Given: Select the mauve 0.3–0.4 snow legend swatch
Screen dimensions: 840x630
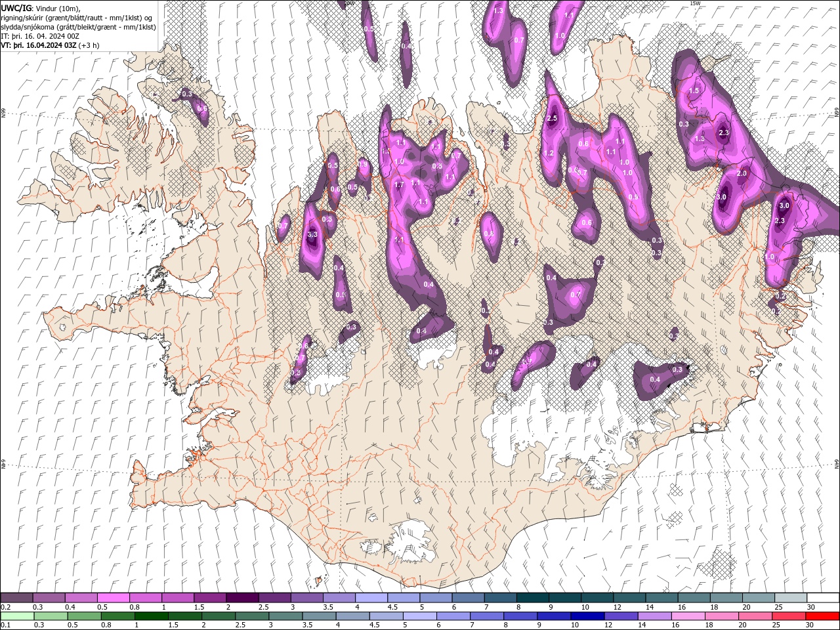Looking at the screenshot, I should click(49, 598).
